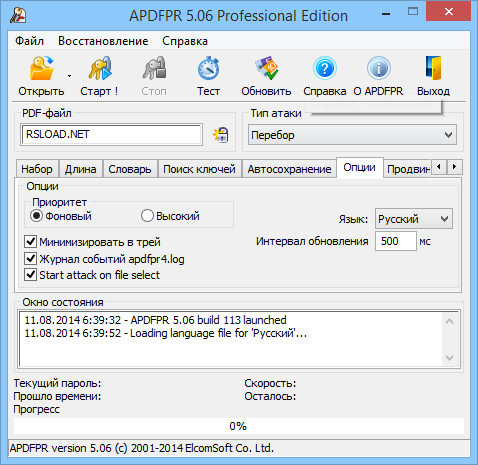Click the Стоп toolbar icon
This screenshot has height=465, width=478.
[154, 69]
